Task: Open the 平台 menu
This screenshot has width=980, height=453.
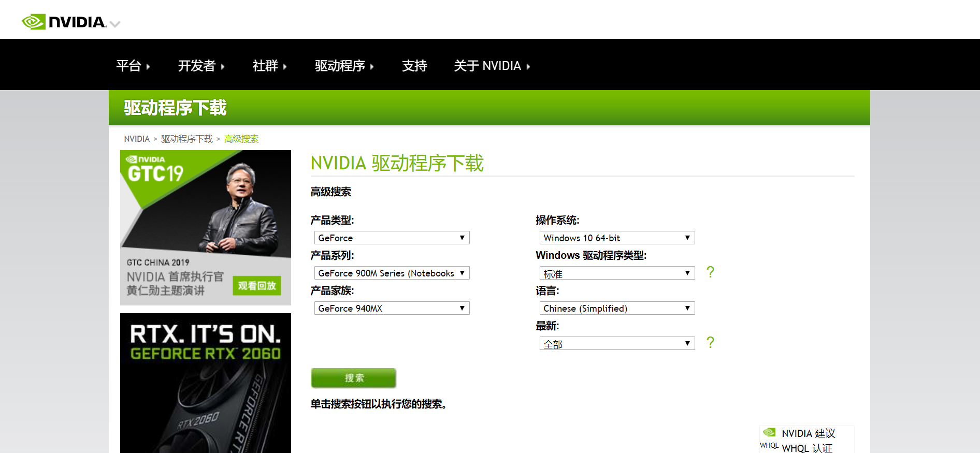Action: coord(133,66)
